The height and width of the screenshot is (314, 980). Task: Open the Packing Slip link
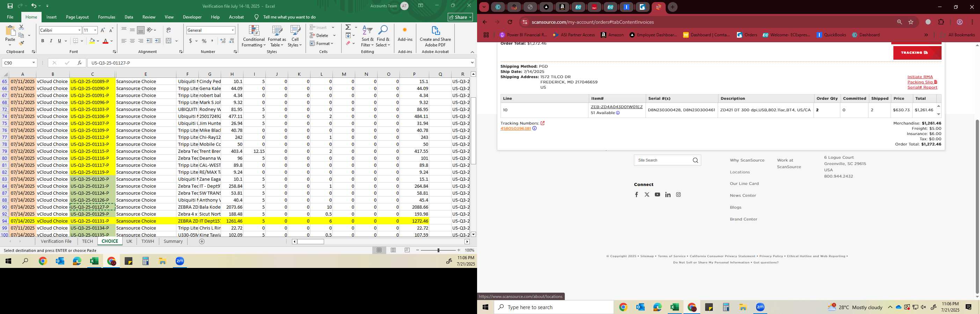[922, 82]
